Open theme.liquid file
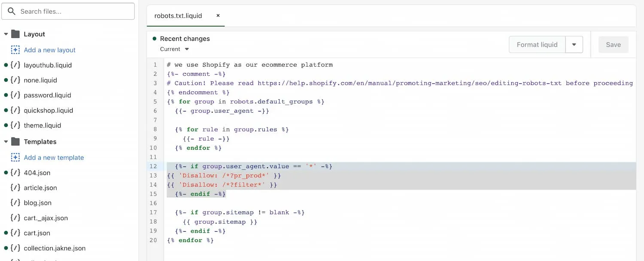The height and width of the screenshot is (261, 644). 43,125
